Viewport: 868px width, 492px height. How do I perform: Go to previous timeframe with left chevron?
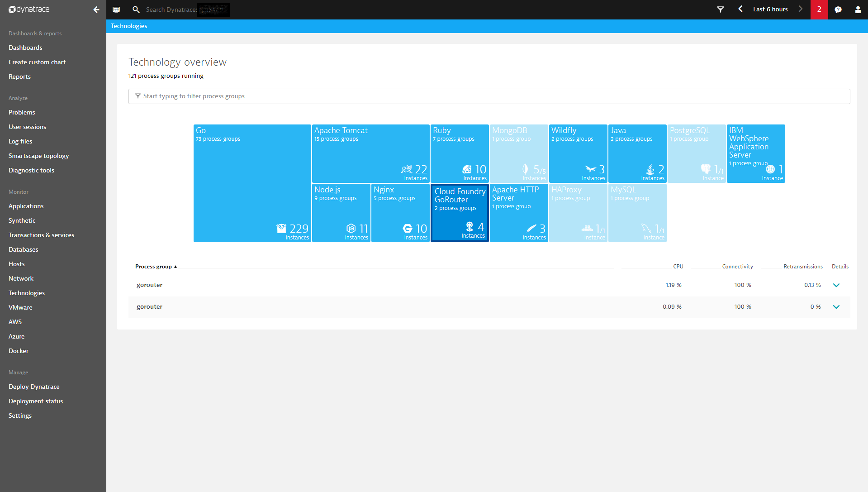click(740, 9)
